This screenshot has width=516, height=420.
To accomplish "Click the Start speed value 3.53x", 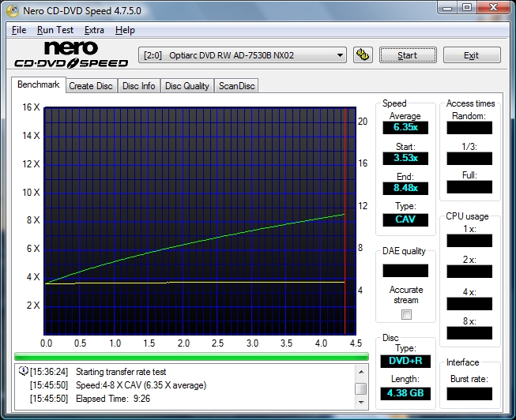I will coord(405,158).
